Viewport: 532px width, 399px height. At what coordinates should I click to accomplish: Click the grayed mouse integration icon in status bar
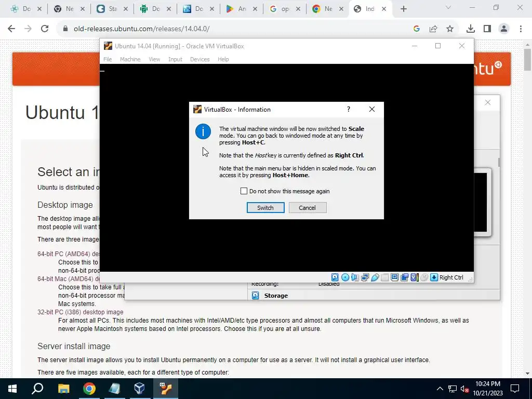[x=424, y=277]
